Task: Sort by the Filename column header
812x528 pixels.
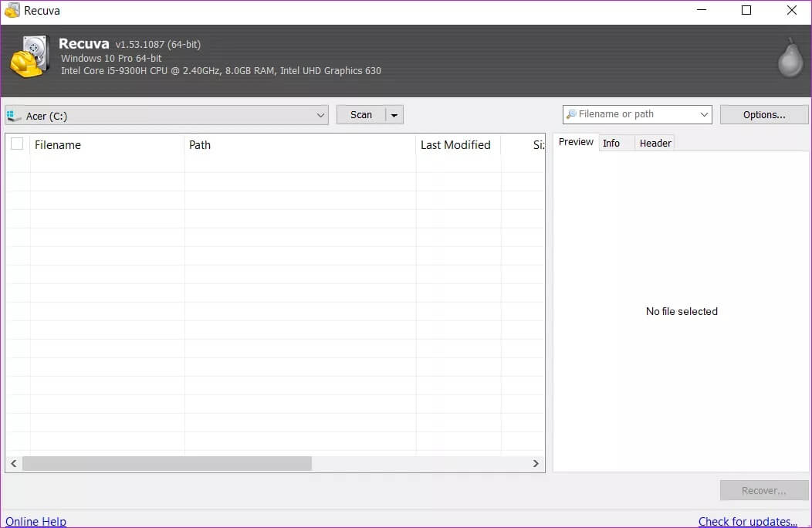Action: (x=107, y=144)
